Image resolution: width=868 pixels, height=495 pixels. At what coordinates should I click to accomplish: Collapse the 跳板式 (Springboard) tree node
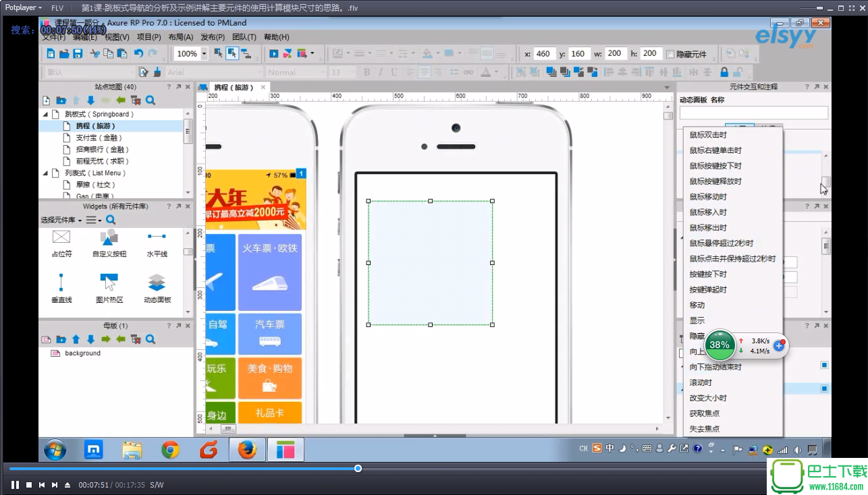(46, 114)
